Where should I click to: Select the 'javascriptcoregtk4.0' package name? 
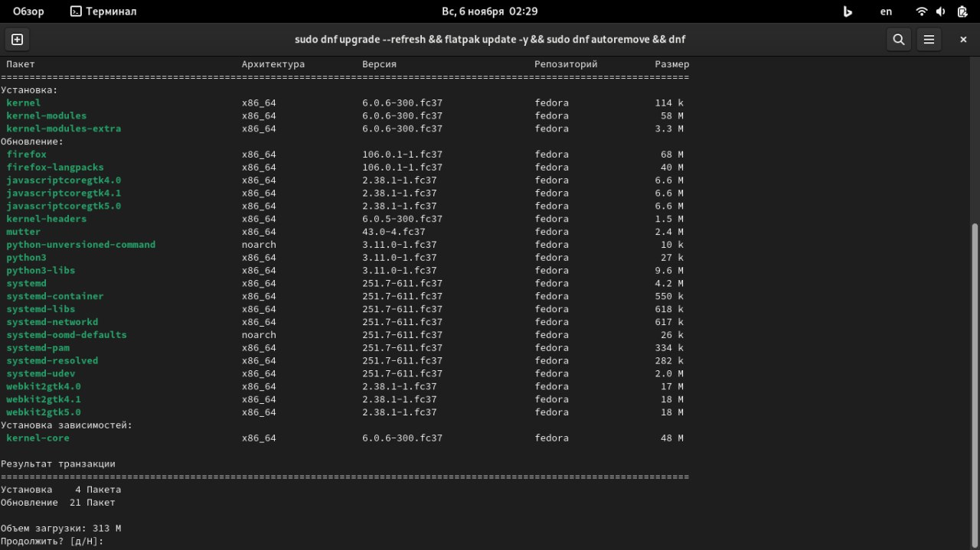point(64,181)
